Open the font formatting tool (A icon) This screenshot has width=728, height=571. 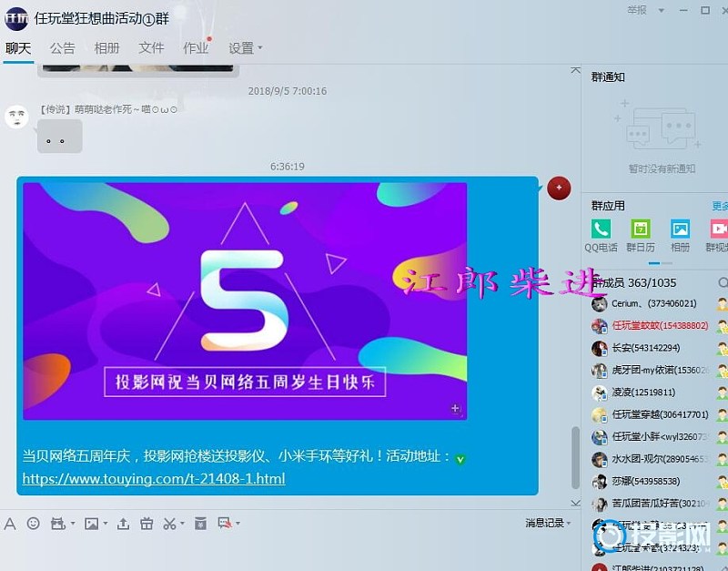[x=10, y=524]
